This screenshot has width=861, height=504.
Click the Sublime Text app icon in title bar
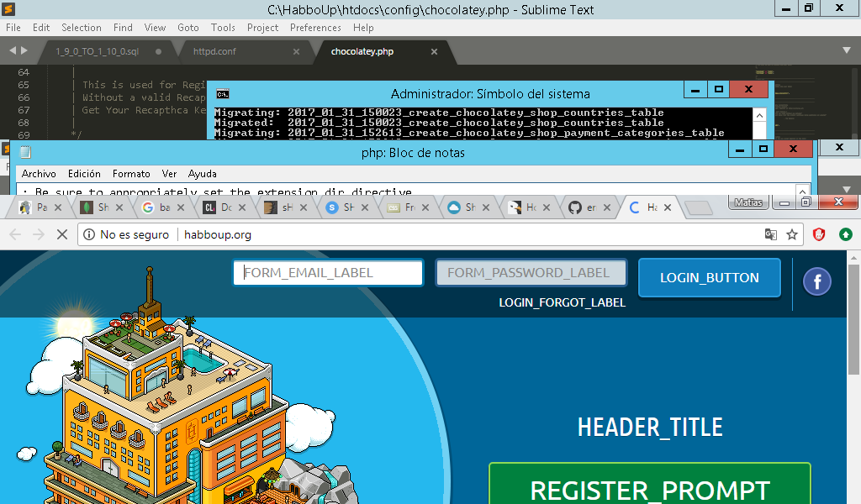click(x=8, y=8)
